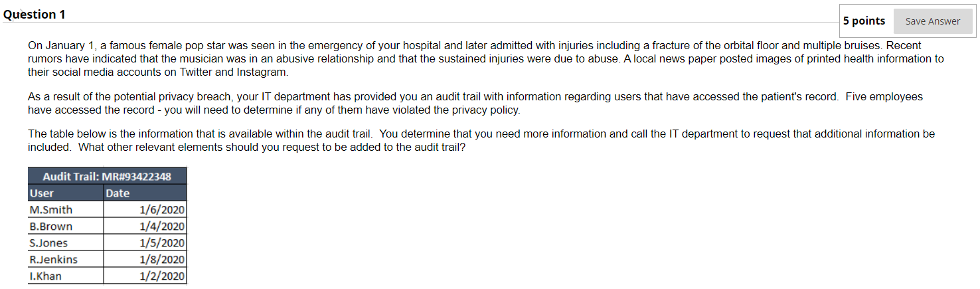The height and width of the screenshot is (289, 980).
Task: Click the 1/4/2020 date cell
Action: [x=145, y=226]
